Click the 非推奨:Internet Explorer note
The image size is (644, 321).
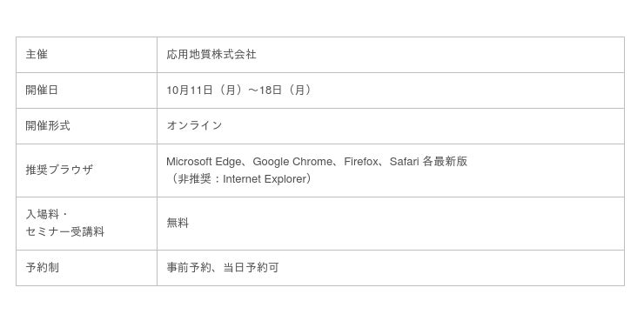(240, 179)
